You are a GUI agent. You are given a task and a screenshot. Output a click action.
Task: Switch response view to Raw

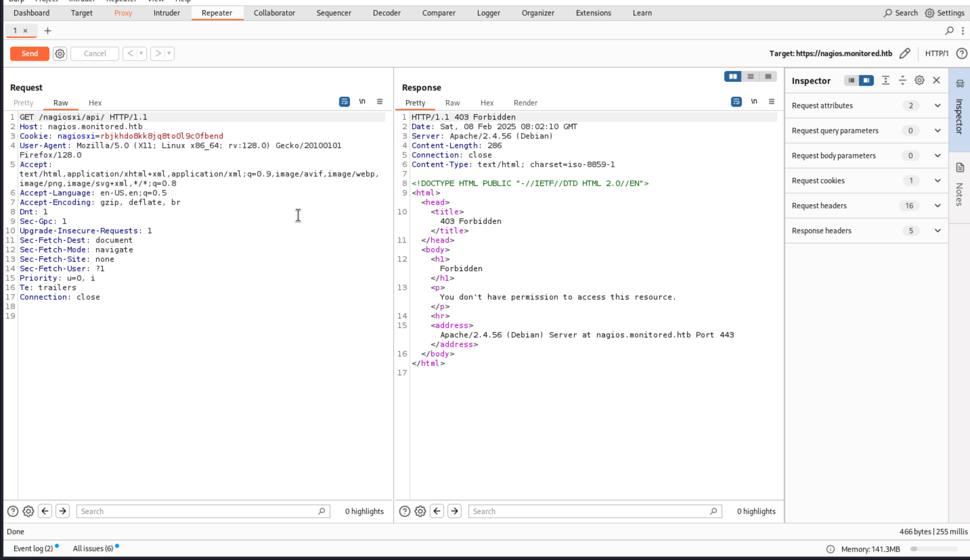tap(452, 103)
